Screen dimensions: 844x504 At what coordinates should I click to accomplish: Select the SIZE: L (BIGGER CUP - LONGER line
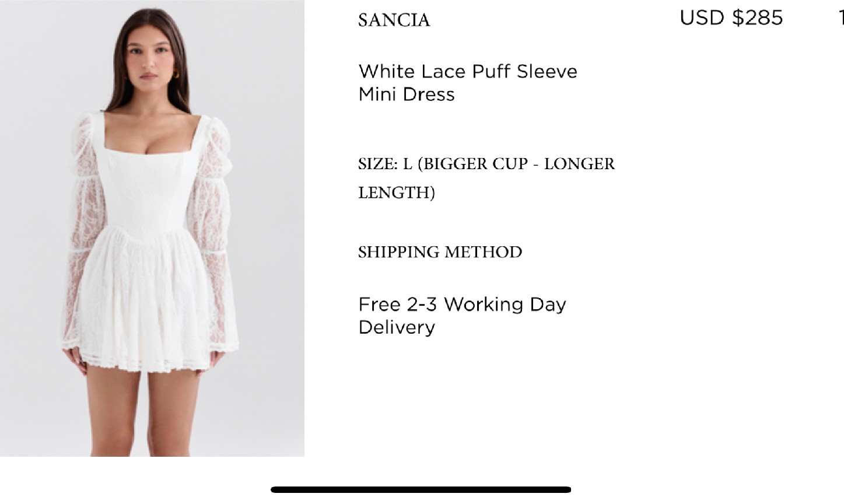[486, 164]
